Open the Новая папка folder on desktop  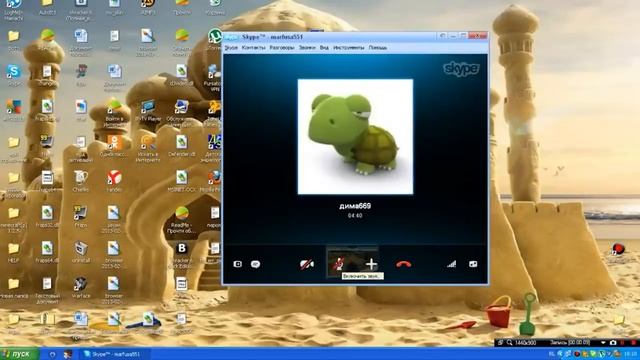(x=13, y=284)
